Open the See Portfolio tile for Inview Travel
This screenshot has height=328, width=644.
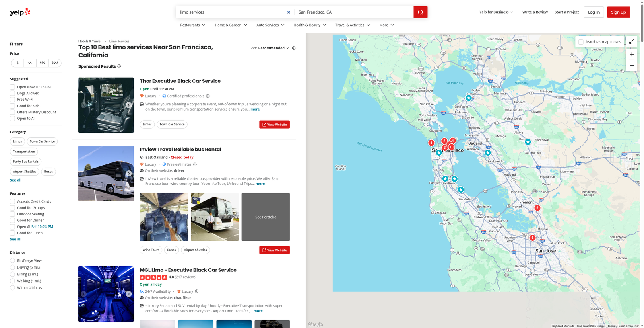click(x=266, y=217)
